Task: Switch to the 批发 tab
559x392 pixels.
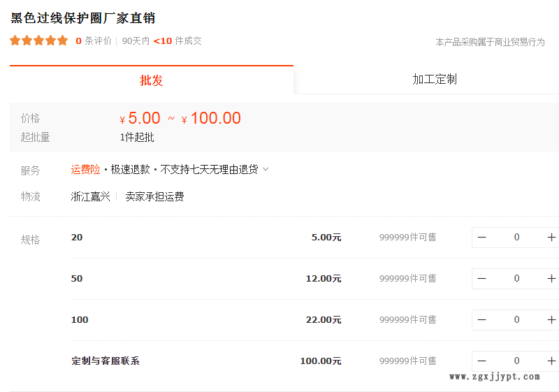Action: pyautogui.click(x=152, y=80)
